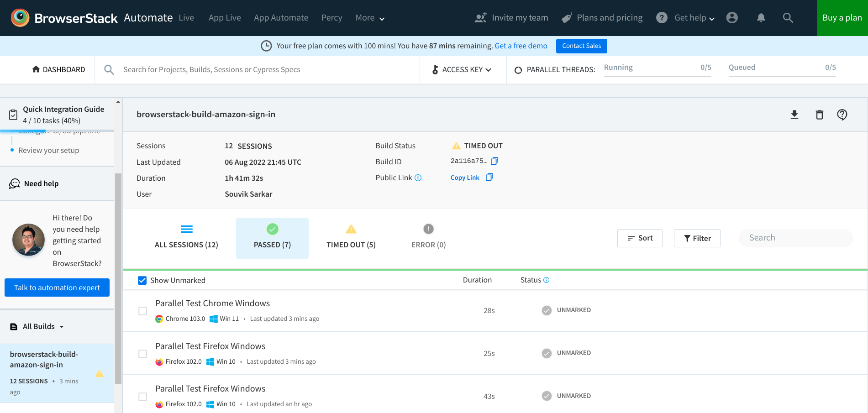Click the Status column info icon

click(x=546, y=280)
